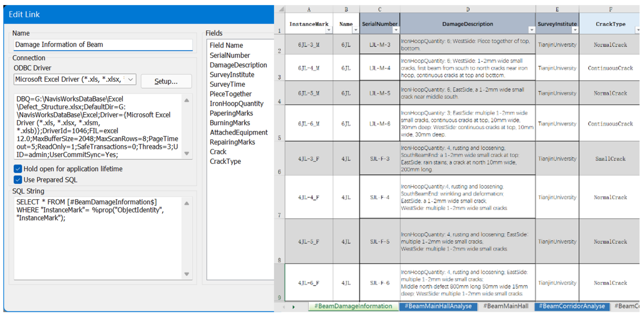This screenshot has width=644, height=319.
Task: Select CrackType in the Fields list
Action: point(225,161)
